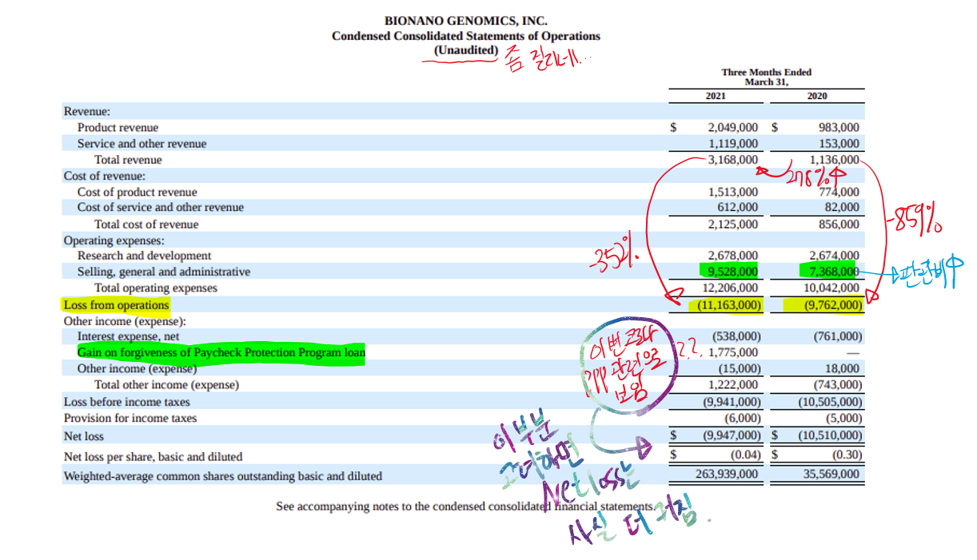Click 'Total operating expenses' label
This screenshot has width=977, height=560.
tap(156, 288)
